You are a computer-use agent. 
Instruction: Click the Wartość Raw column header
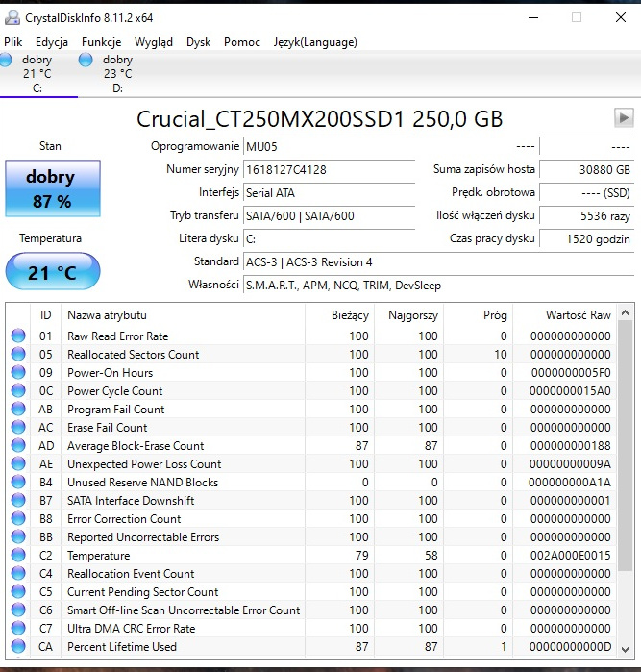pyautogui.click(x=564, y=315)
